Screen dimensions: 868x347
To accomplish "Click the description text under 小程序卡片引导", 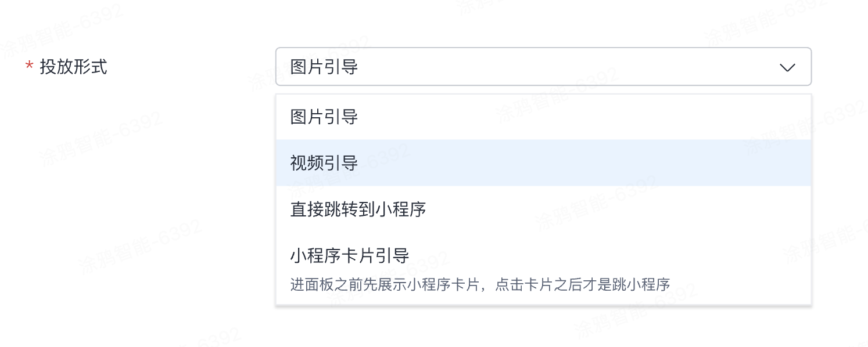I will pyautogui.click(x=480, y=284).
